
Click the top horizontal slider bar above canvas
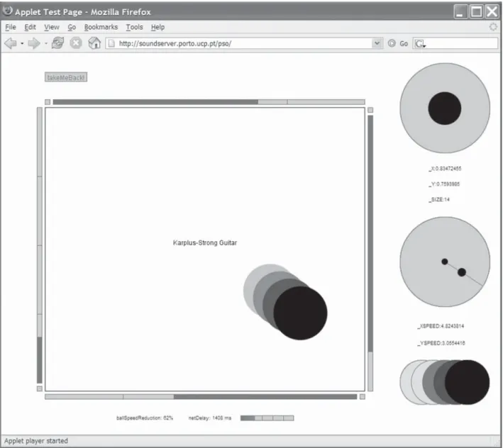tap(209, 102)
